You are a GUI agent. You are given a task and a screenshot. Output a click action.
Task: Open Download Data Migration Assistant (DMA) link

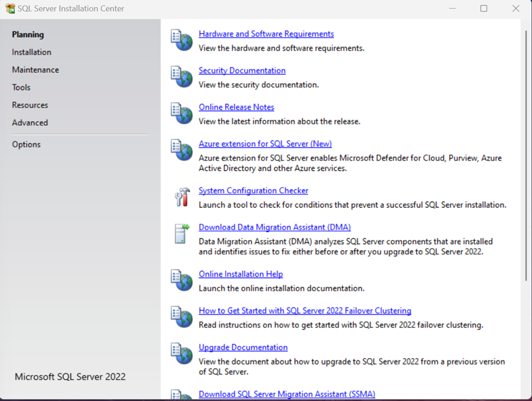tap(275, 227)
